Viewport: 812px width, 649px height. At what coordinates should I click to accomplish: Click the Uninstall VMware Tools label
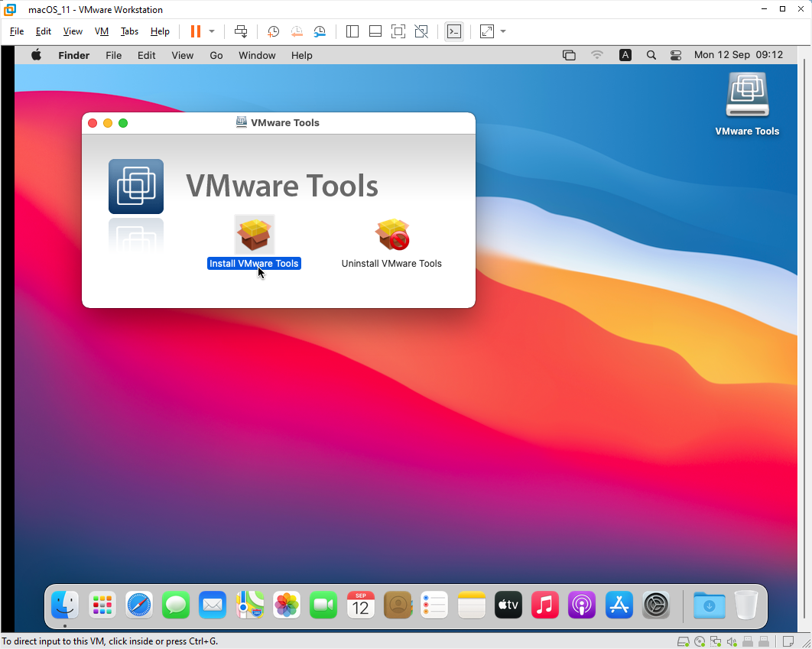click(x=391, y=264)
